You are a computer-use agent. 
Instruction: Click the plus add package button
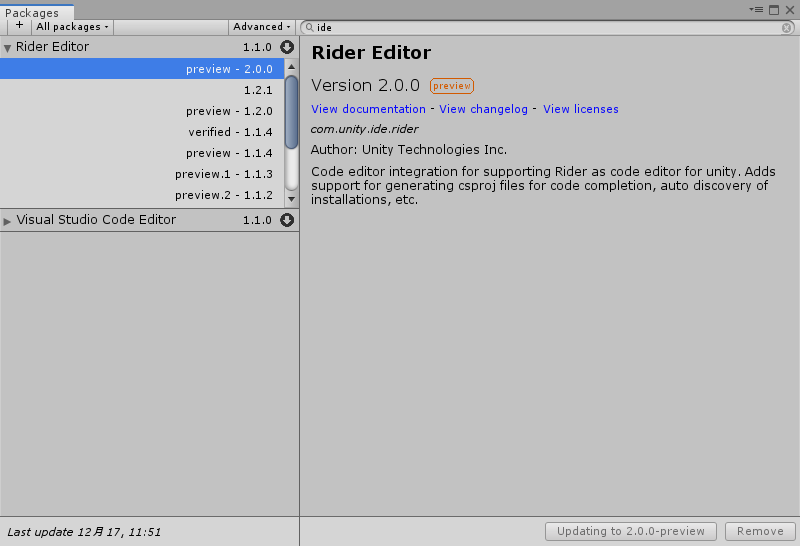pos(19,26)
